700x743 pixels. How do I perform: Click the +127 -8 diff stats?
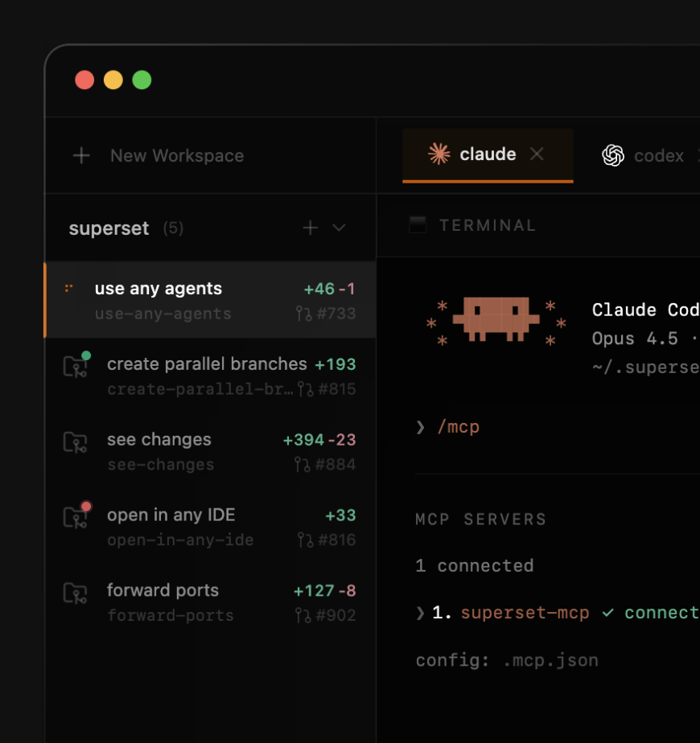coord(324,590)
